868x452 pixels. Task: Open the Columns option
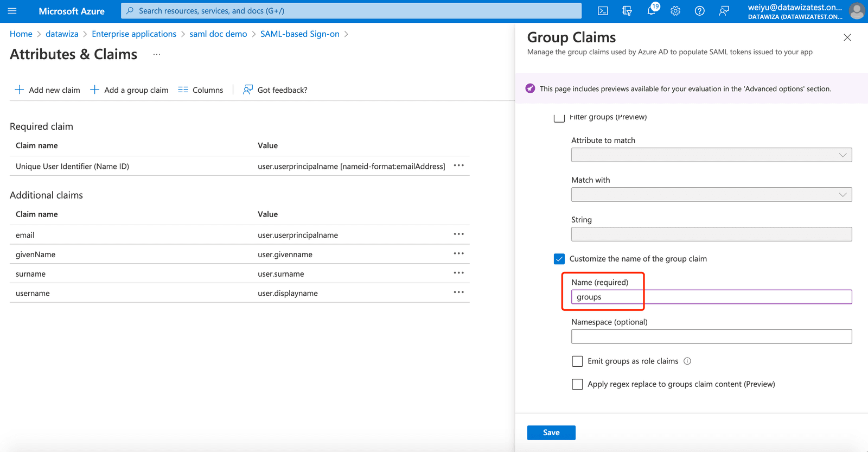pyautogui.click(x=201, y=90)
